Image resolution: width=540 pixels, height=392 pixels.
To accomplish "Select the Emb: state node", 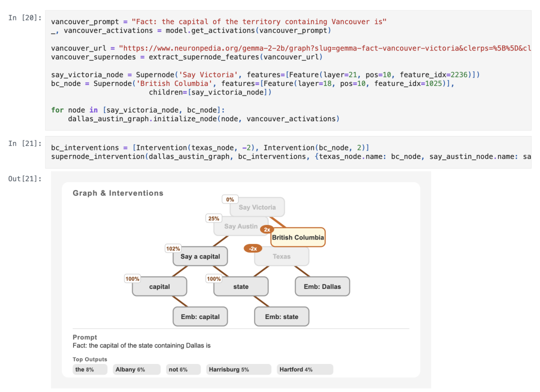I will 281,316.
